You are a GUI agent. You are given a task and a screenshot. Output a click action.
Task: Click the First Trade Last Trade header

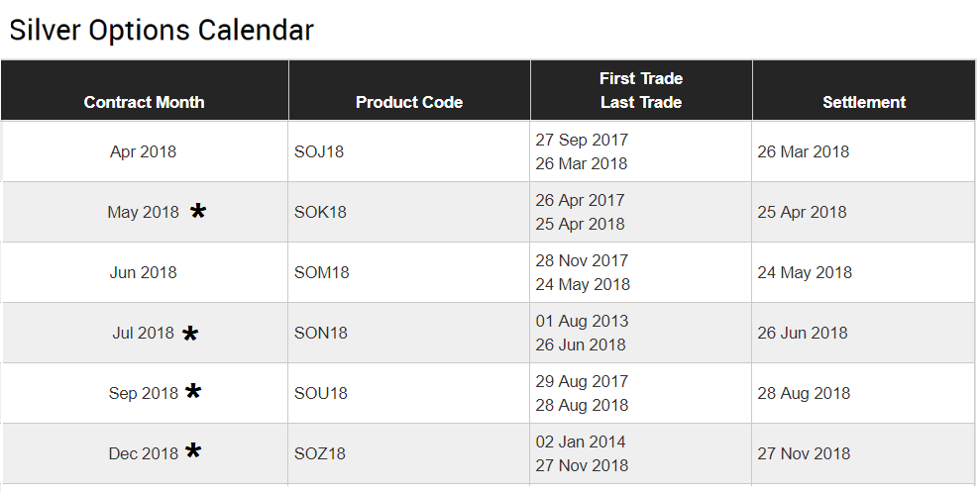(641, 90)
